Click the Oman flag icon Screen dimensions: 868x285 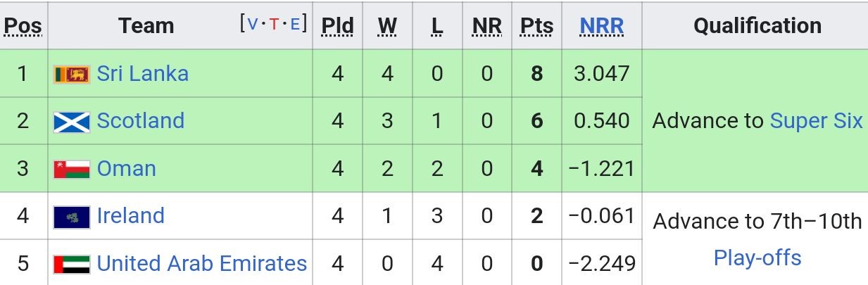pos(72,170)
